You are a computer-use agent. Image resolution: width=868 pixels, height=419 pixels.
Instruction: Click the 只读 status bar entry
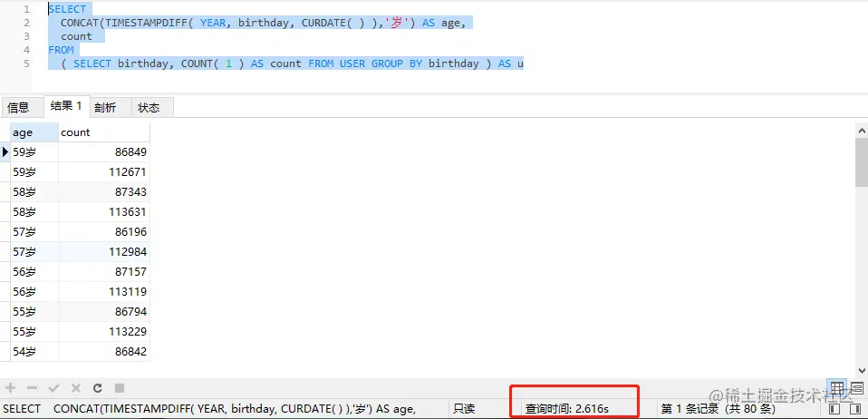464,409
